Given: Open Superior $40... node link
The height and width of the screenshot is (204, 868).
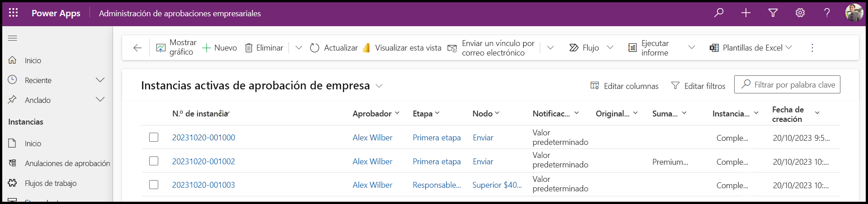Looking at the screenshot, I should click(497, 185).
